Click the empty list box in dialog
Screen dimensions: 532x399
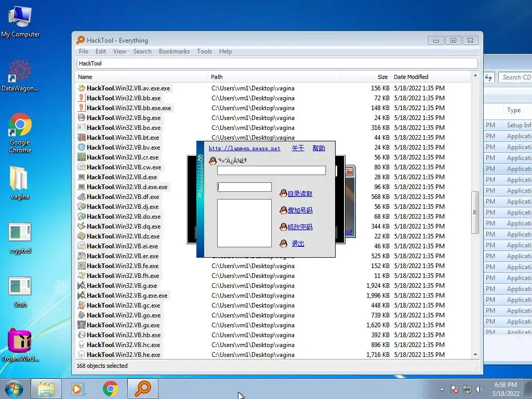[244, 223]
